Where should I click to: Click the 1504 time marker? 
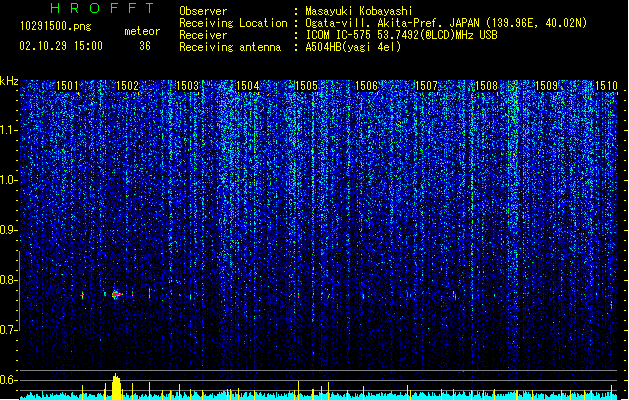coord(248,86)
